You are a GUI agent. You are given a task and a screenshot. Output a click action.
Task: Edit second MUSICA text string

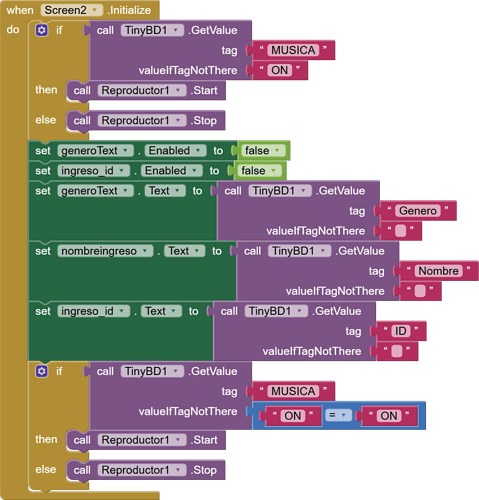coord(293,391)
